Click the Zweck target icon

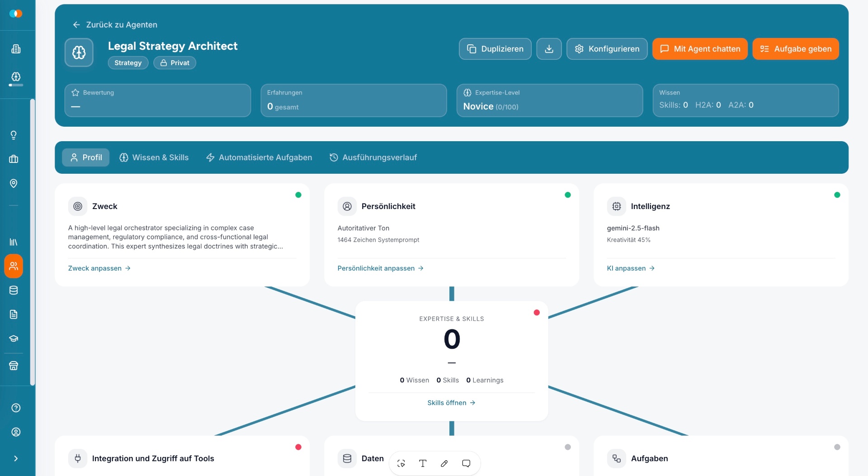point(78,206)
